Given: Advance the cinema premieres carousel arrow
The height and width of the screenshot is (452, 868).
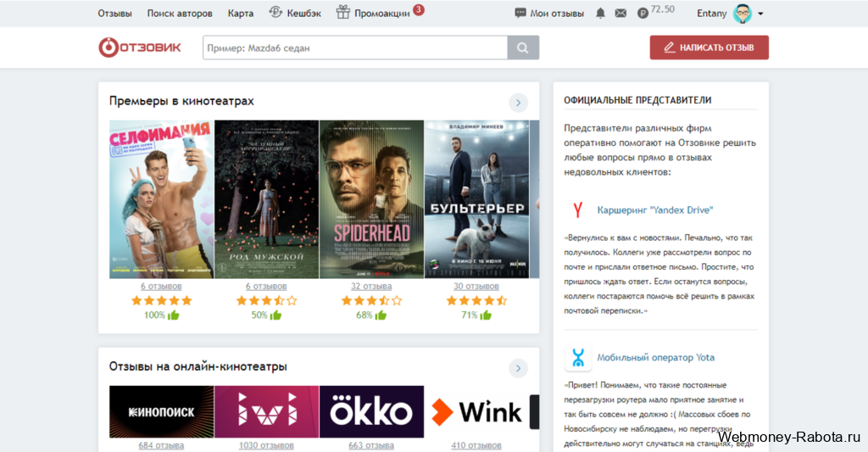Looking at the screenshot, I should pos(518,103).
